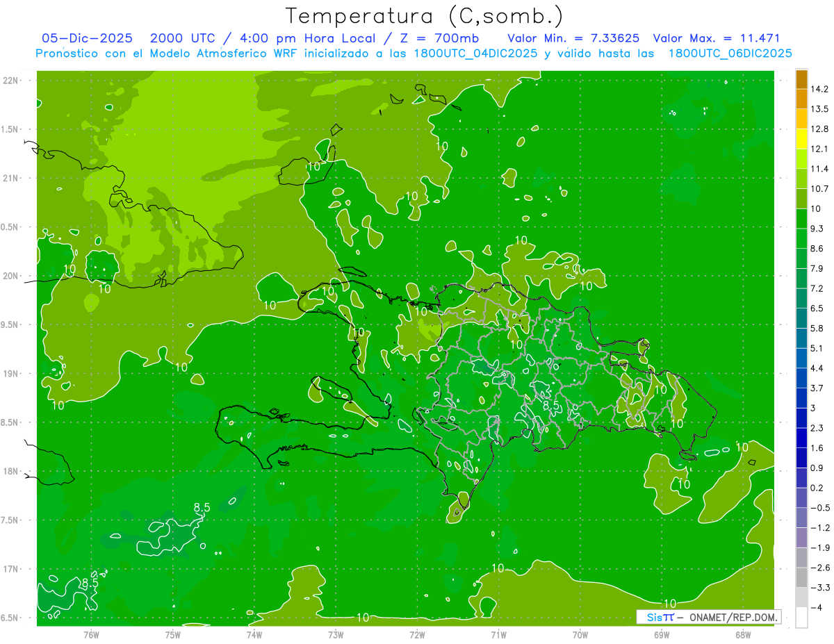The image size is (834, 644).
Task: Click the "72W" longitude axis label
Action: click(x=417, y=634)
